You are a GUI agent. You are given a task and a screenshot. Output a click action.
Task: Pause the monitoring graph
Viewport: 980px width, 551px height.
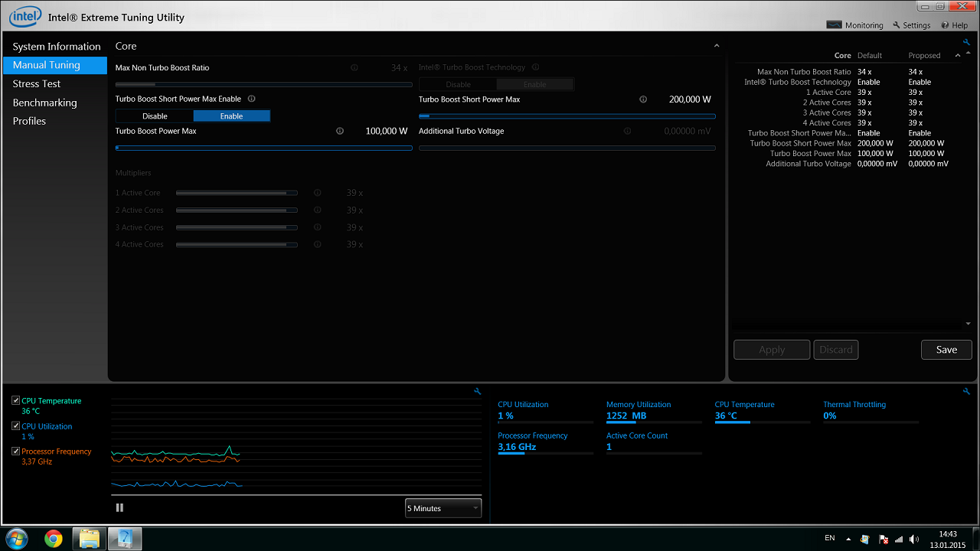119,507
